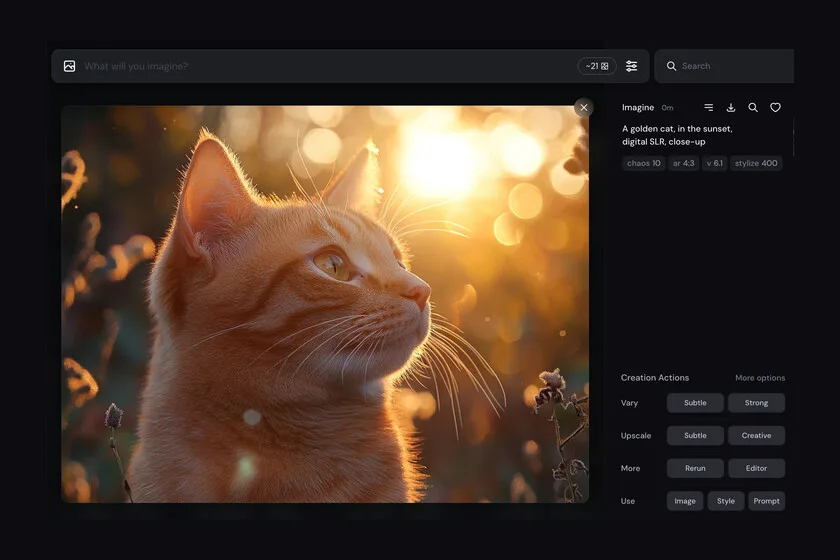
Task: Close the cat image preview
Action: click(x=584, y=107)
